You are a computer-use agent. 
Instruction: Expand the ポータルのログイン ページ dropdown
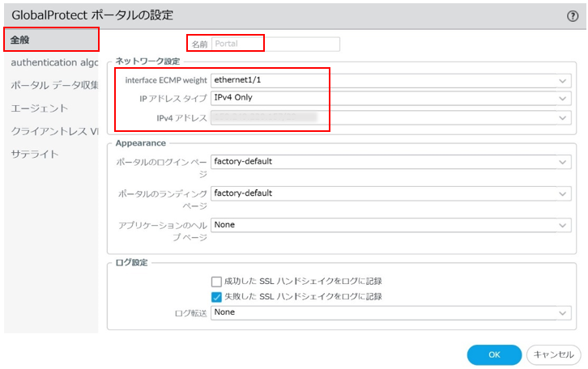pyautogui.click(x=390, y=162)
